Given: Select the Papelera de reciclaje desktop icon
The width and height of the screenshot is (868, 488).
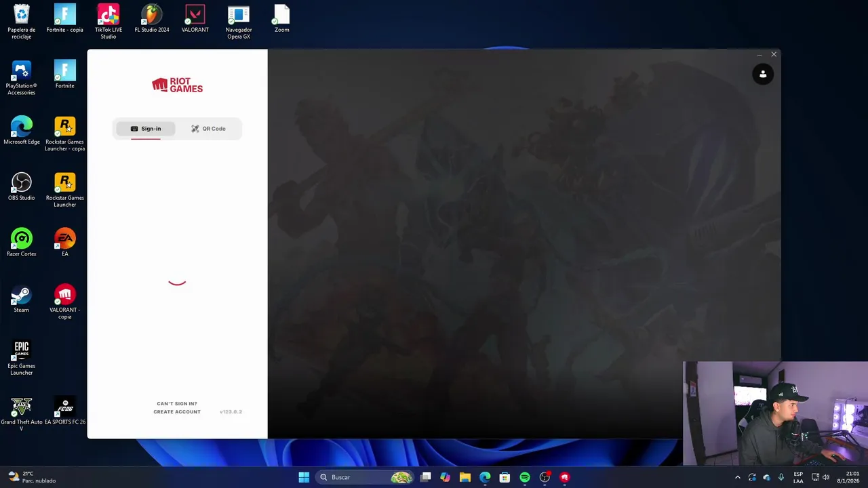Looking at the screenshot, I should [x=21, y=22].
